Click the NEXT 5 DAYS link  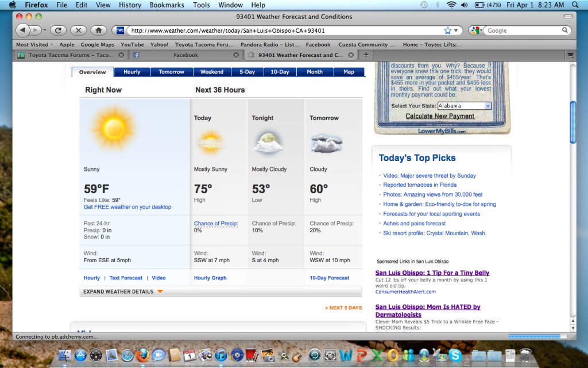pos(343,308)
